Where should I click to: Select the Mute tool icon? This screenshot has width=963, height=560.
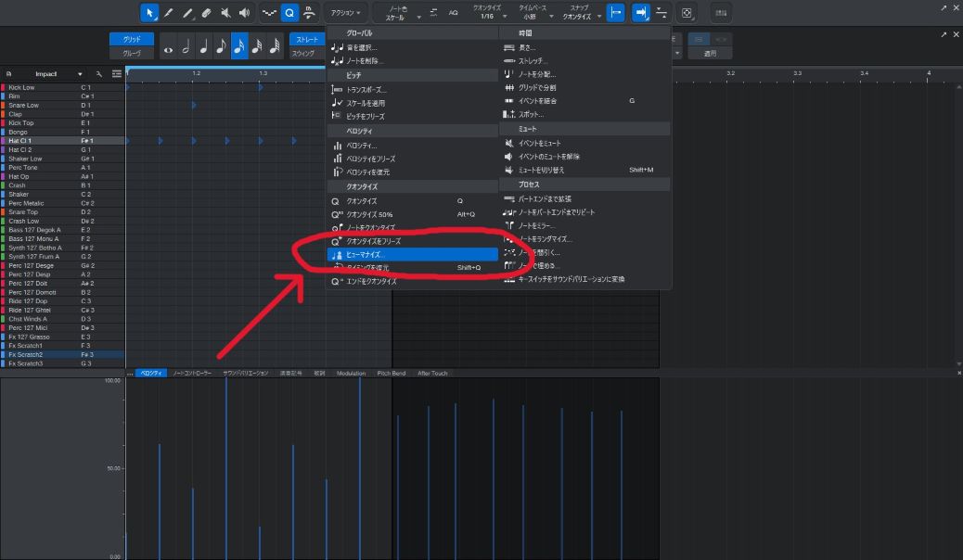click(225, 13)
